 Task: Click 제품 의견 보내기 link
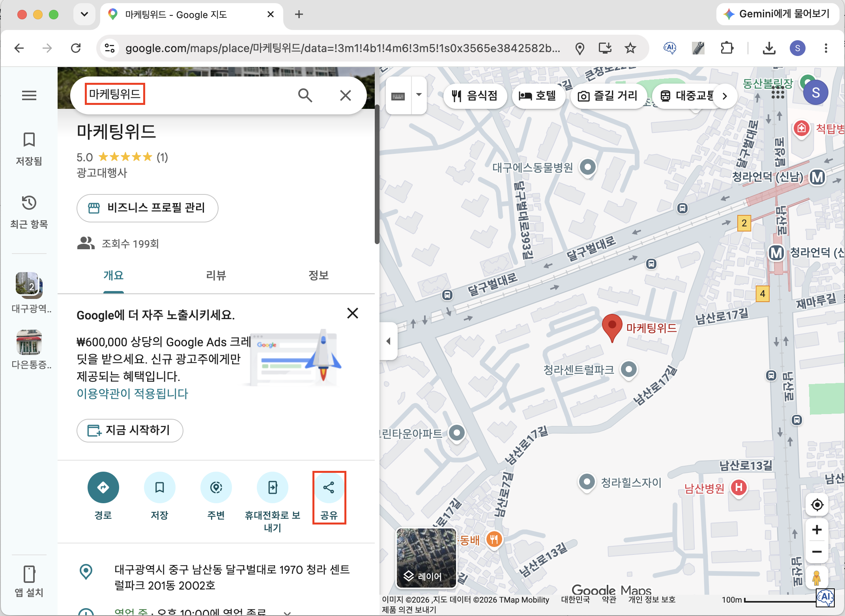coord(409,609)
